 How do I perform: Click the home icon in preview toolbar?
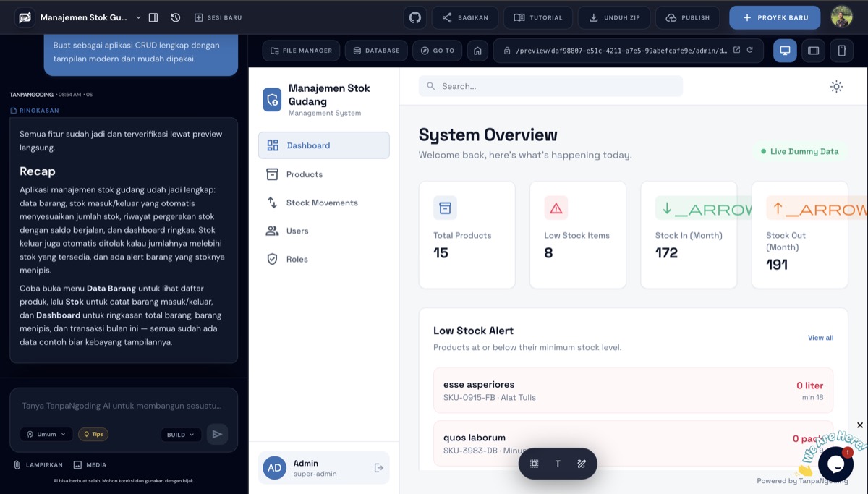pos(477,51)
